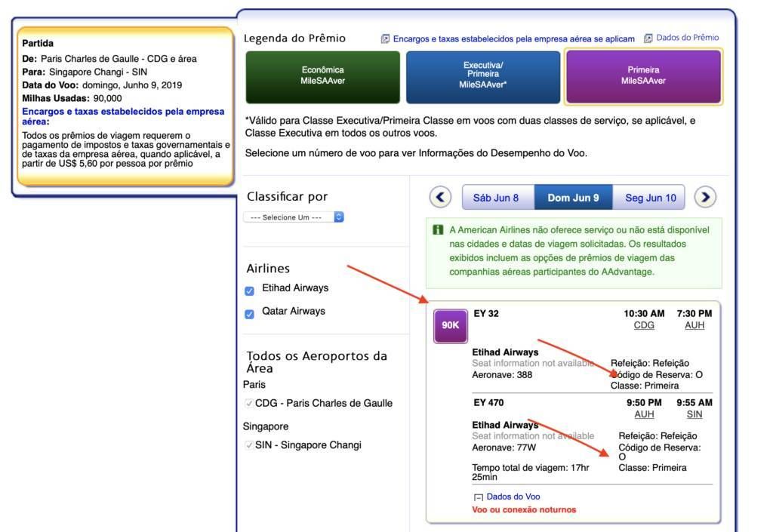Click Encargos e taxas heading in Partida box
This screenshot has height=532, width=773.
click(x=123, y=116)
